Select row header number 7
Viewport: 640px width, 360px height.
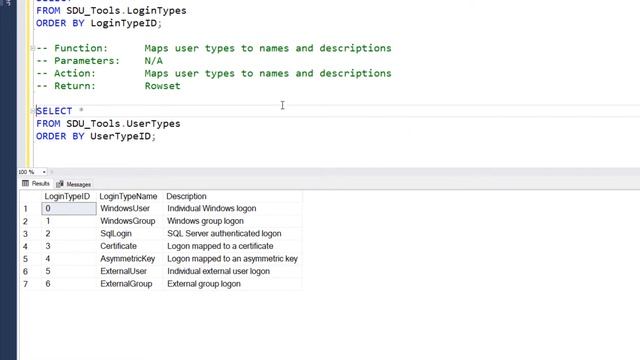[30, 284]
